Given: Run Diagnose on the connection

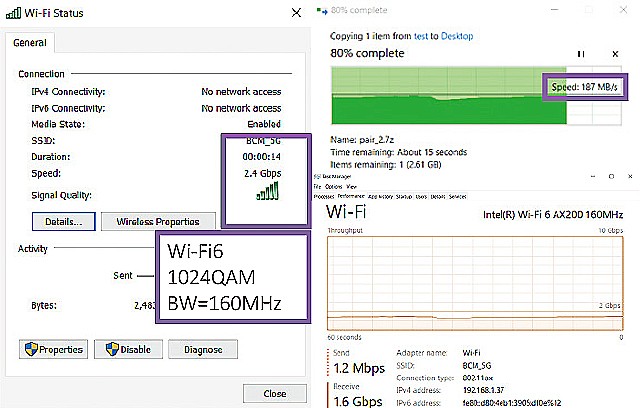Looking at the screenshot, I should (202, 349).
